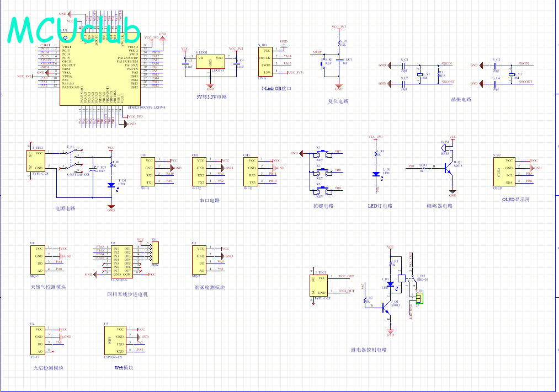Screen dimensions: 559x392
Task: Select the J_Q1 S9013 relay transistor
Action: [x=386, y=308]
